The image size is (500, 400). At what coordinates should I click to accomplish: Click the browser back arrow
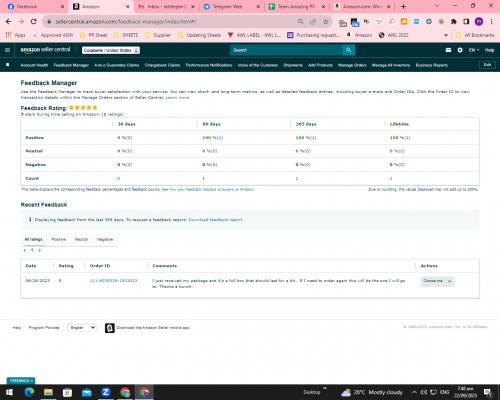click(x=9, y=22)
